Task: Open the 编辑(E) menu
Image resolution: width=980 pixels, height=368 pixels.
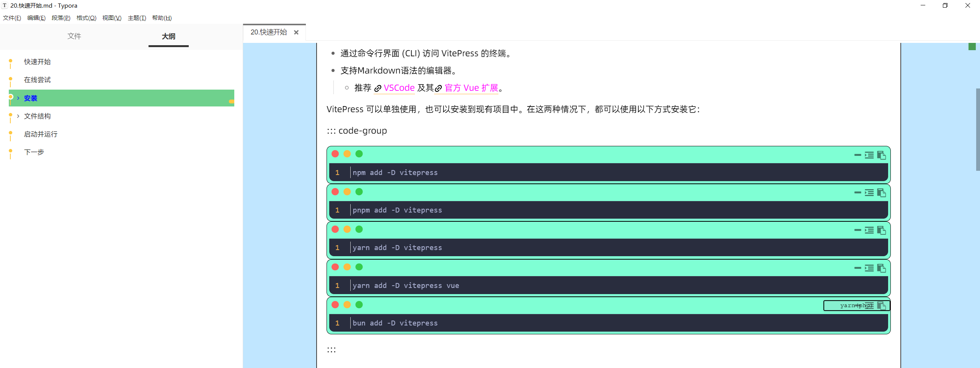Action: pyautogui.click(x=36, y=18)
